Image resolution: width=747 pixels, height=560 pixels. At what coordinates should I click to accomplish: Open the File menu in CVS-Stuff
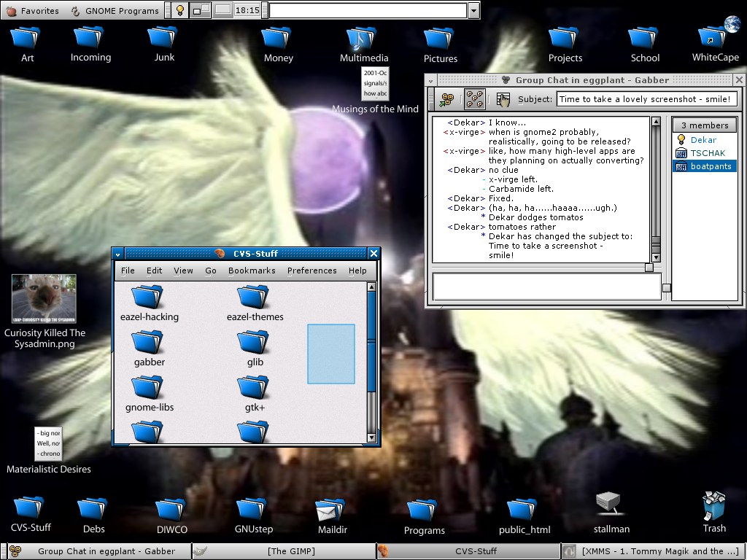(128, 271)
